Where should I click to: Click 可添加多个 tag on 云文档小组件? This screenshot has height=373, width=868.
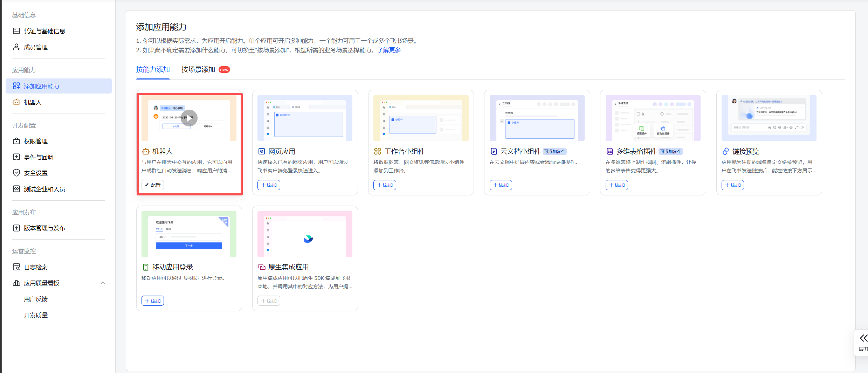pyautogui.click(x=554, y=152)
